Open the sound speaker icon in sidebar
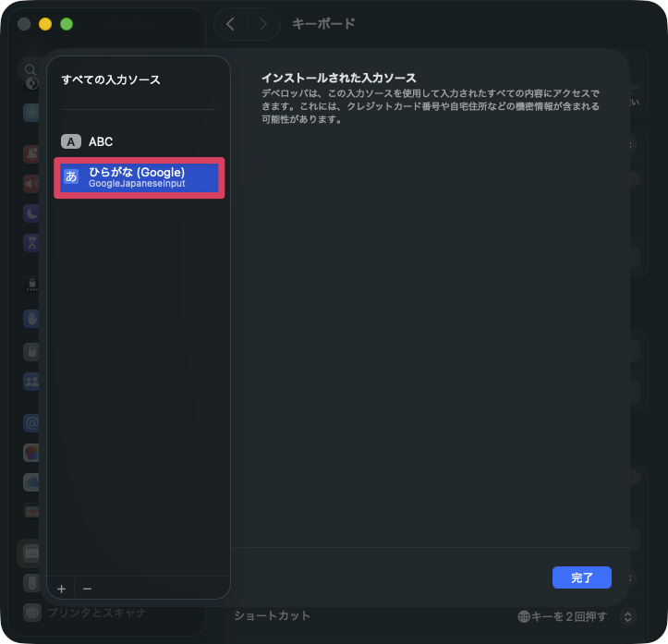This screenshot has height=644, width=668. tap(31, 183)
